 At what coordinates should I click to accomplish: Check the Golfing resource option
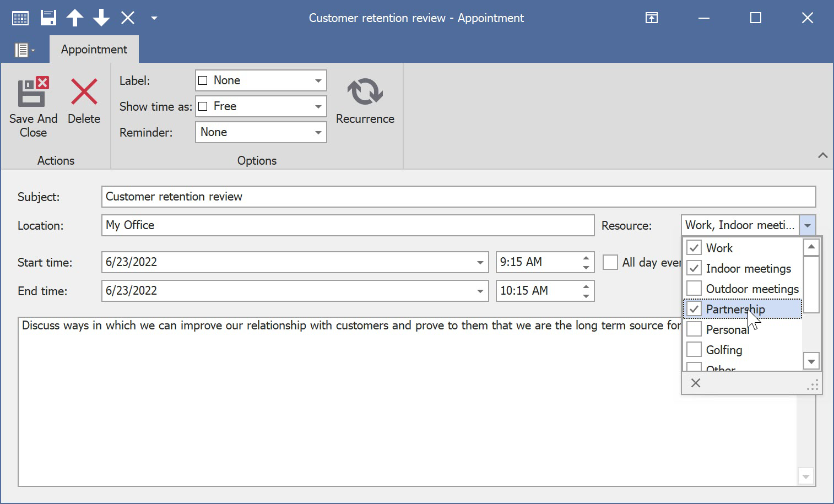click(x=694, y=350)
